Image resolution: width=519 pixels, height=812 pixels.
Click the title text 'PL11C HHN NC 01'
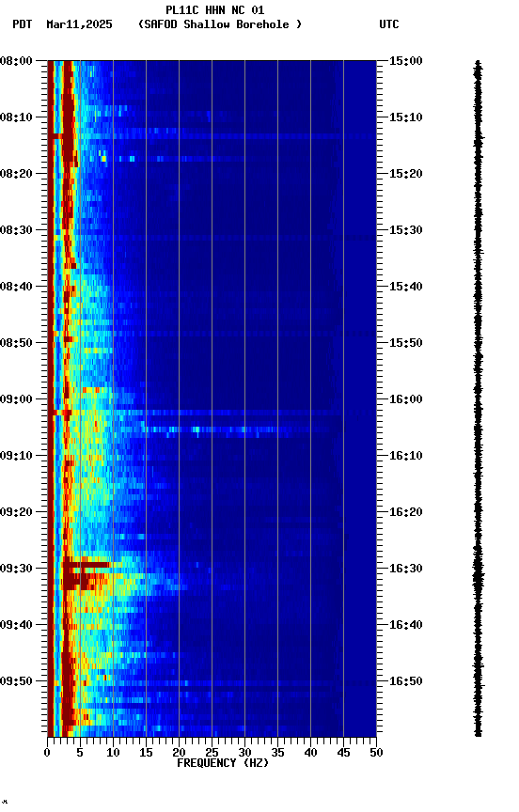[215, 9]
